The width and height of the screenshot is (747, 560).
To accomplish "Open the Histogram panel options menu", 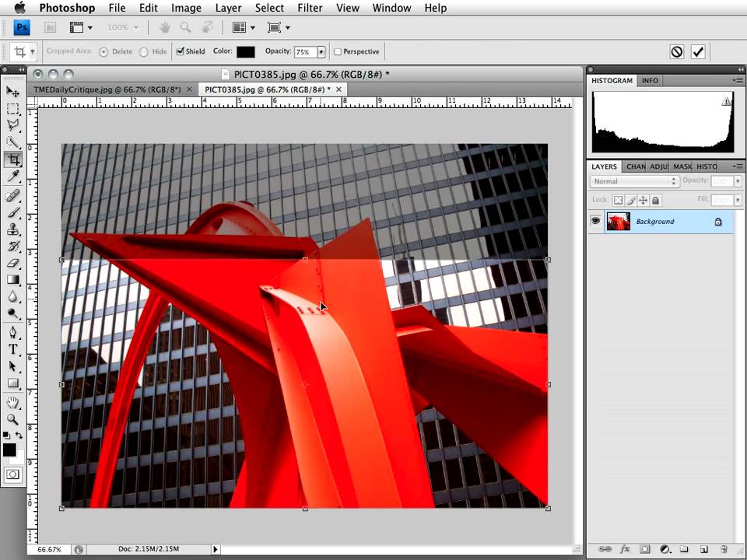I will [x=738, y=80].
